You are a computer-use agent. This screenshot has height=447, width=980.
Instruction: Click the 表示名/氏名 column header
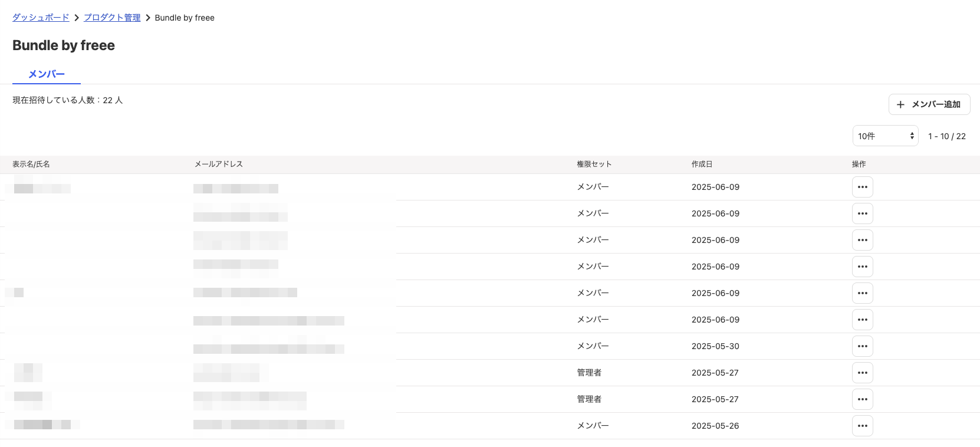(31, 165)
